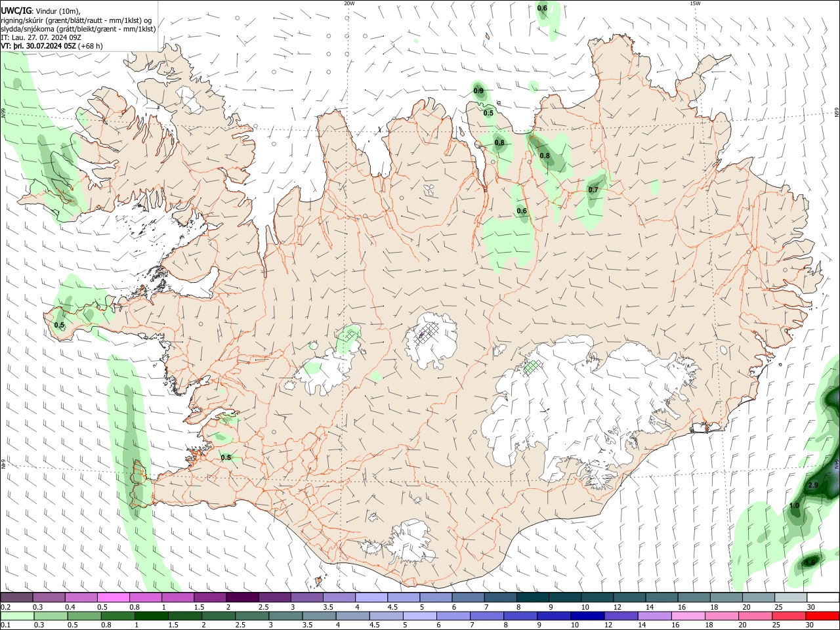Screen dimensions: 840x630
Task: Select the violet 12 mm rain swatch
Action: [620, 616]
